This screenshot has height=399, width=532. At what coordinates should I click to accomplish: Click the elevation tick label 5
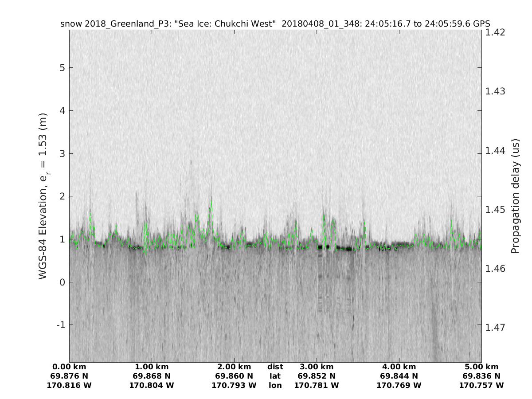[61, 68]
